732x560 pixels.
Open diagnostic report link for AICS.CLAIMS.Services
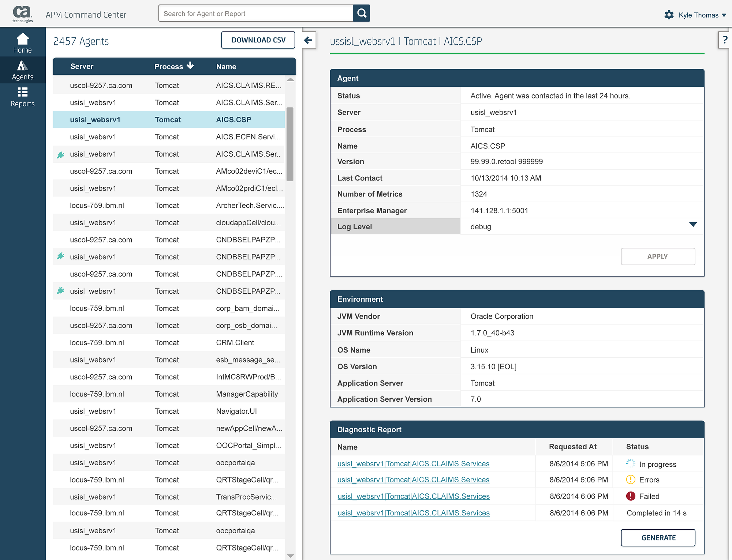coord(413,463)
